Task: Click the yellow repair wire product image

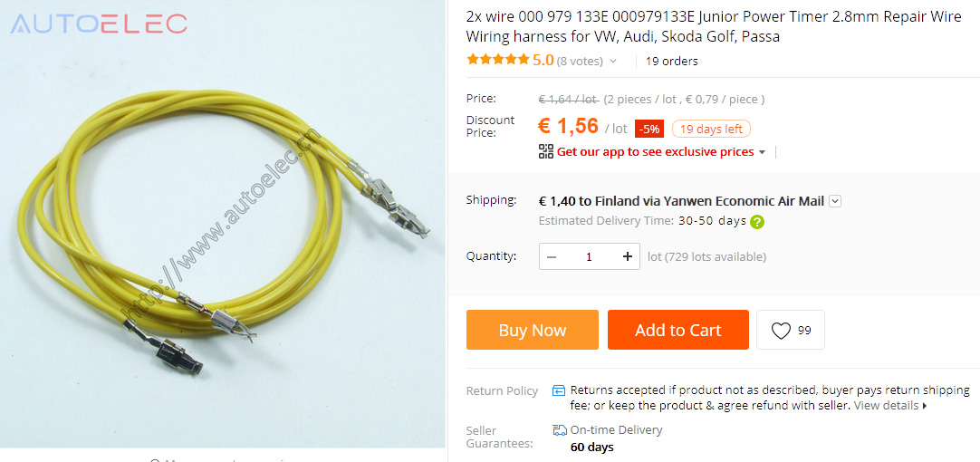Action: [223, 237]
